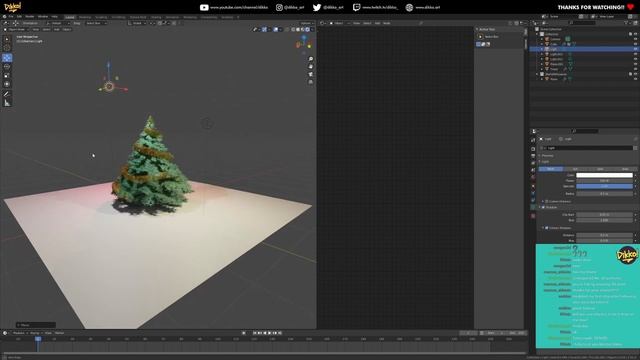640x360 pixels.
Task: Open Output properties tab
Action: pos(533,156)
